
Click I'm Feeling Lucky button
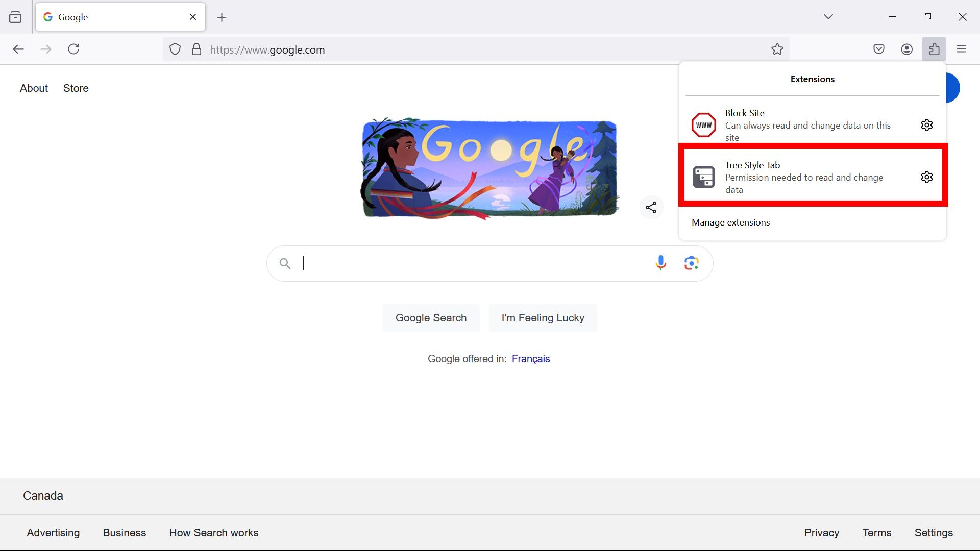543,318
